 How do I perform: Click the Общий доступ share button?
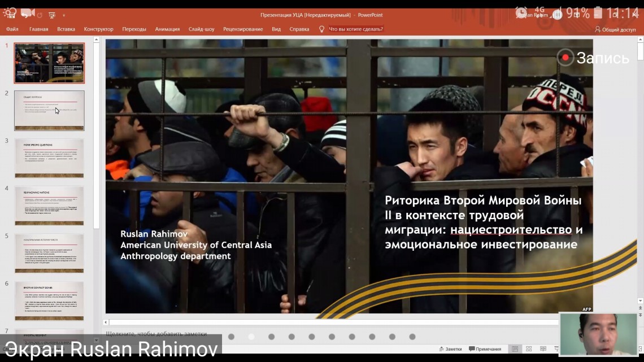(615, 29)
